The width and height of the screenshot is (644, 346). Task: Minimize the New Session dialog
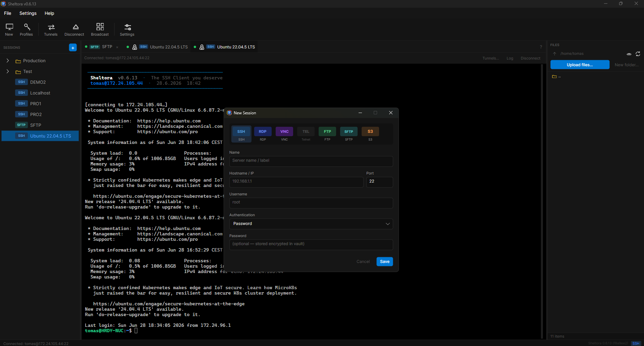(360, 113)
